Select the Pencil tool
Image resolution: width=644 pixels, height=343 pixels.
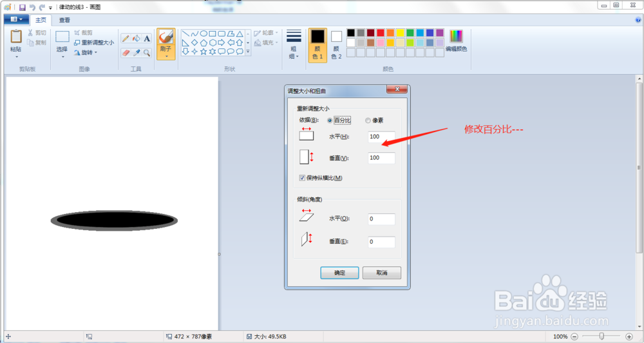coord(126,38)
